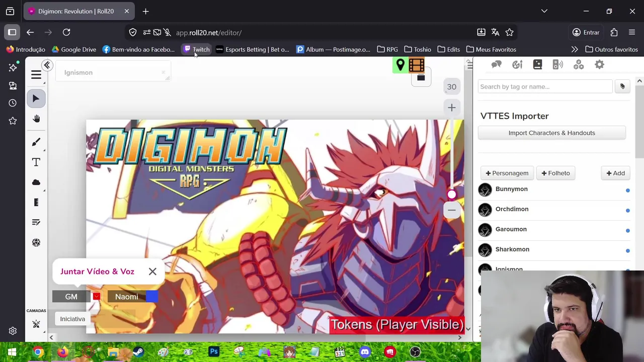
Task: Click the GM player nameplate
Action: [x=71, y=297]
